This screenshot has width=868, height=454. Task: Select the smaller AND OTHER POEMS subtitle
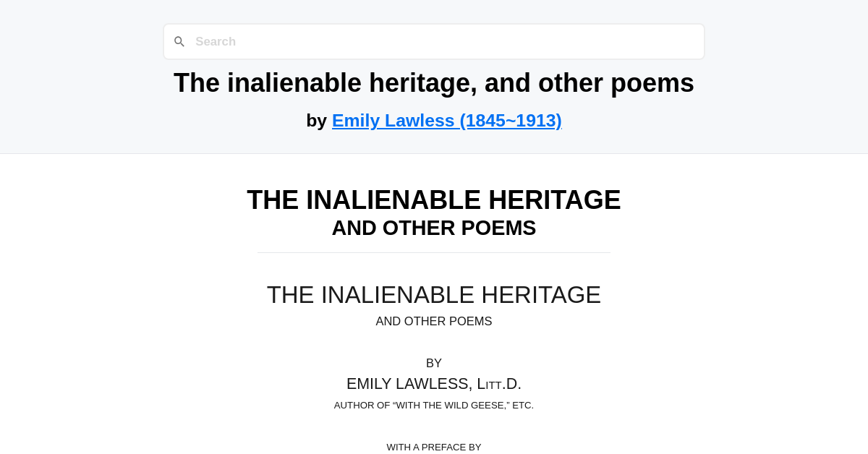(x=434, y=321)
